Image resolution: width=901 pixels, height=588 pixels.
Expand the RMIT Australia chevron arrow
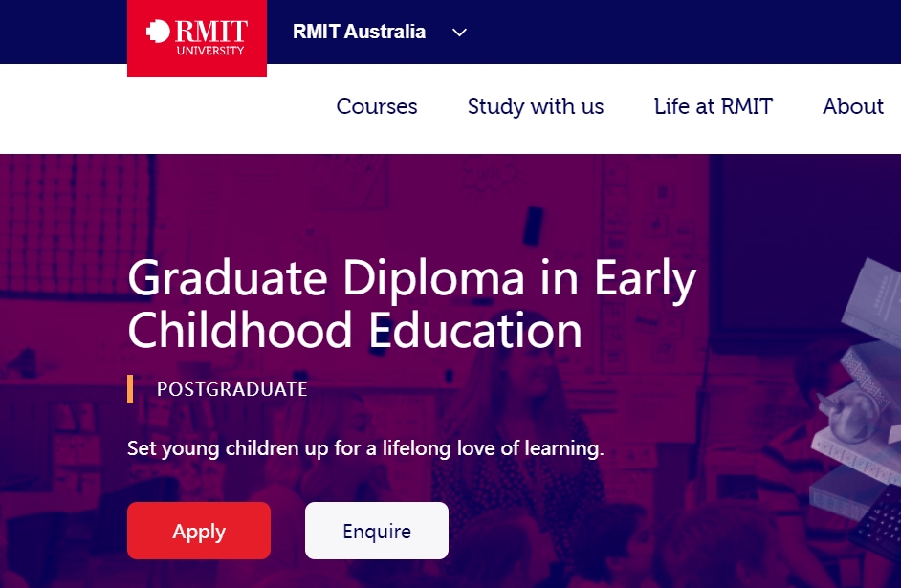459,33
